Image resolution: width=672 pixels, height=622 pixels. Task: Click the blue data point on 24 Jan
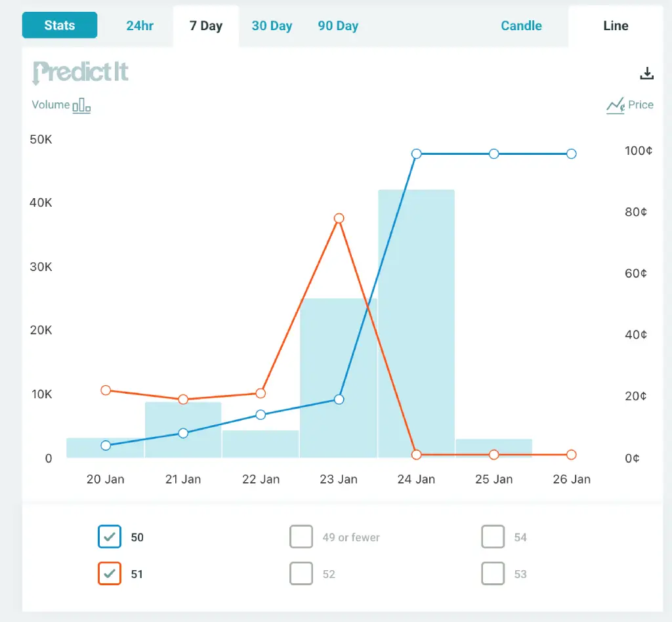416,154
